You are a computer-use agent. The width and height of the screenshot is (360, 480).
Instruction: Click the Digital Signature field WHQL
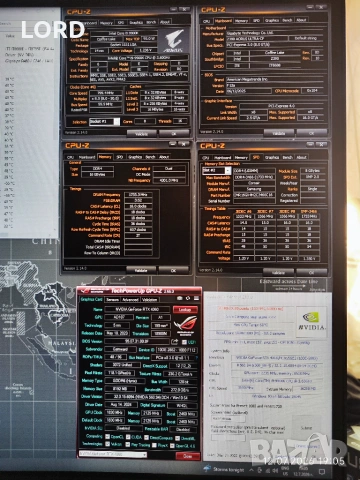pos(182,405)
